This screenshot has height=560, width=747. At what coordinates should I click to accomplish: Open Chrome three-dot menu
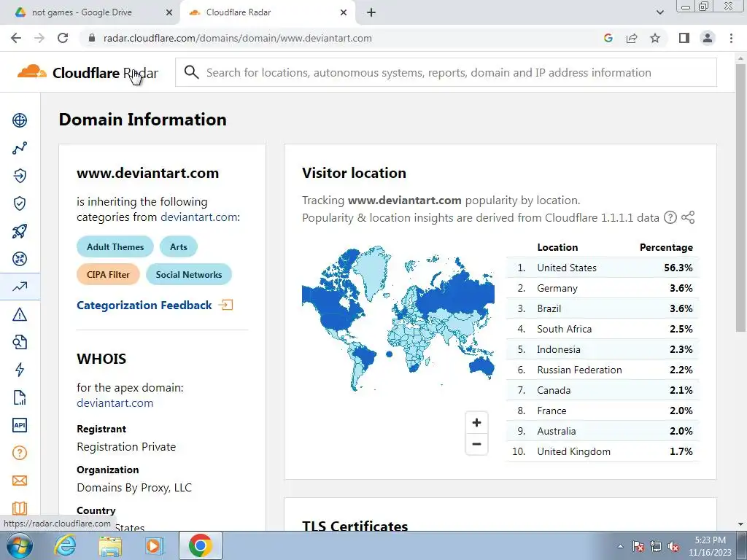click(x=731, y=38)
